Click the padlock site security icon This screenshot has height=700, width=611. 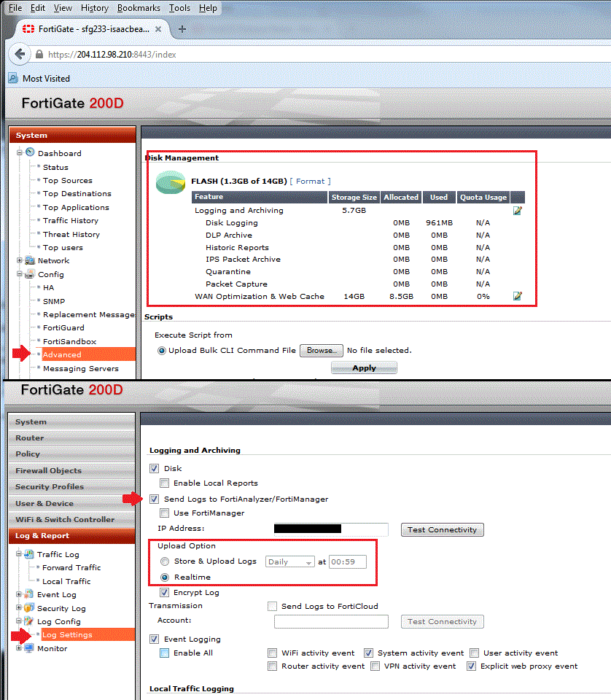39,55
